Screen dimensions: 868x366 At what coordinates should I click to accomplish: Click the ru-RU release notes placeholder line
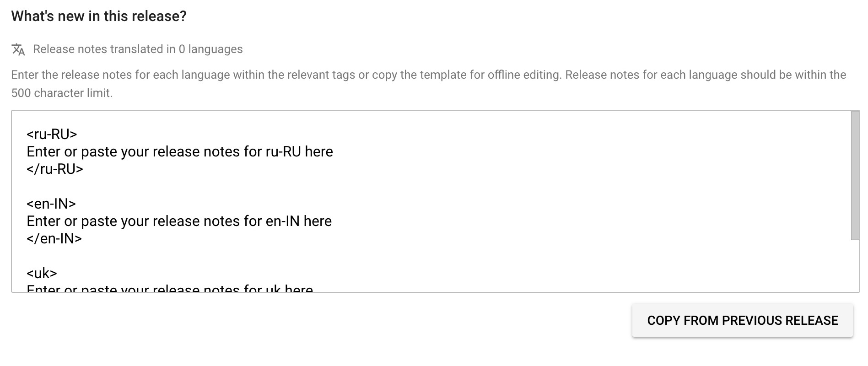coord(180,151)
